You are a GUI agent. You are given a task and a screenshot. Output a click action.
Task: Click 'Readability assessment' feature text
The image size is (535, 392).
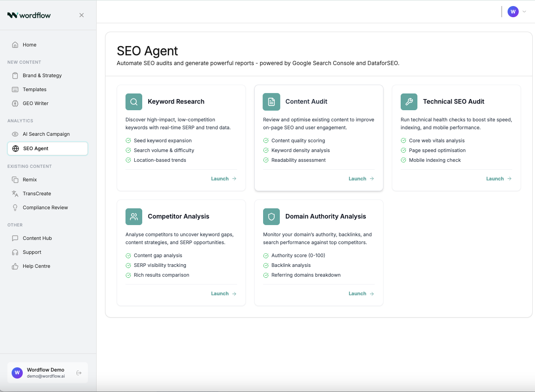[298, 160]
